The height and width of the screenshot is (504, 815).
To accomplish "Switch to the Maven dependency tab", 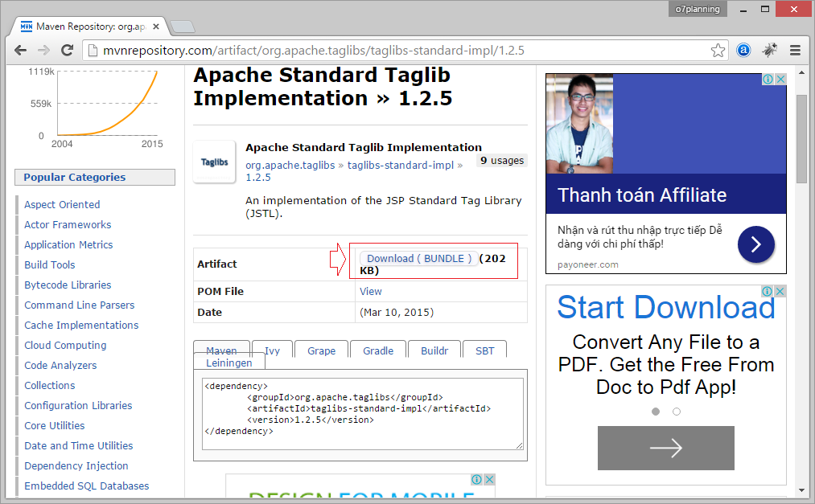I will tap(221, 350).
